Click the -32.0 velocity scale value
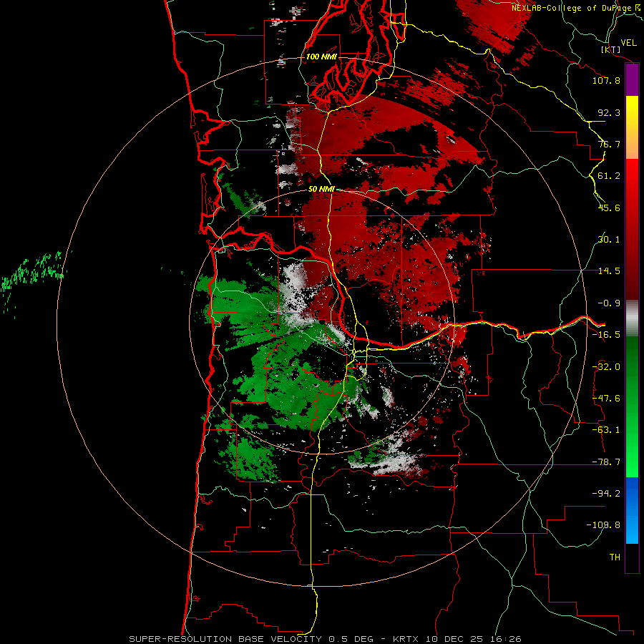 click(606, 367)
